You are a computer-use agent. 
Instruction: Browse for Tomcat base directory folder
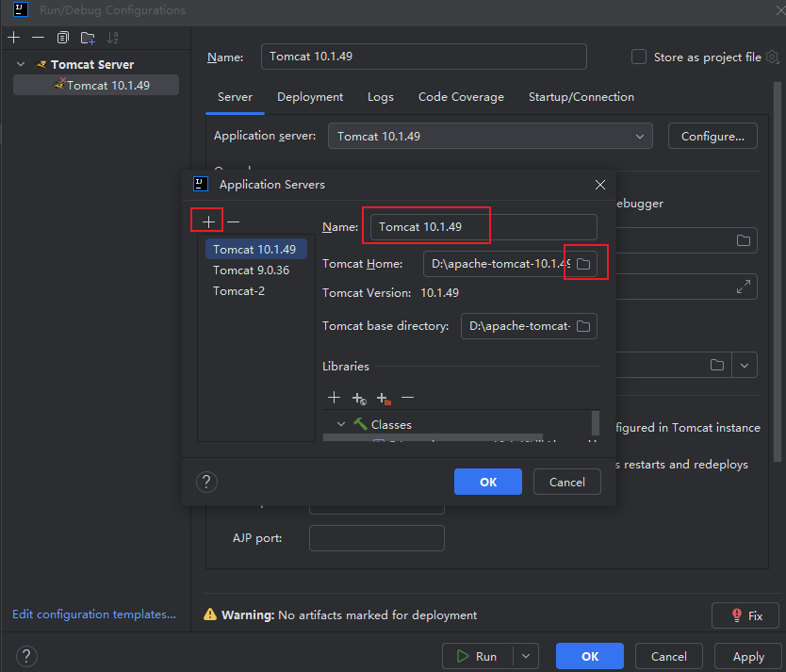(583, 326)
